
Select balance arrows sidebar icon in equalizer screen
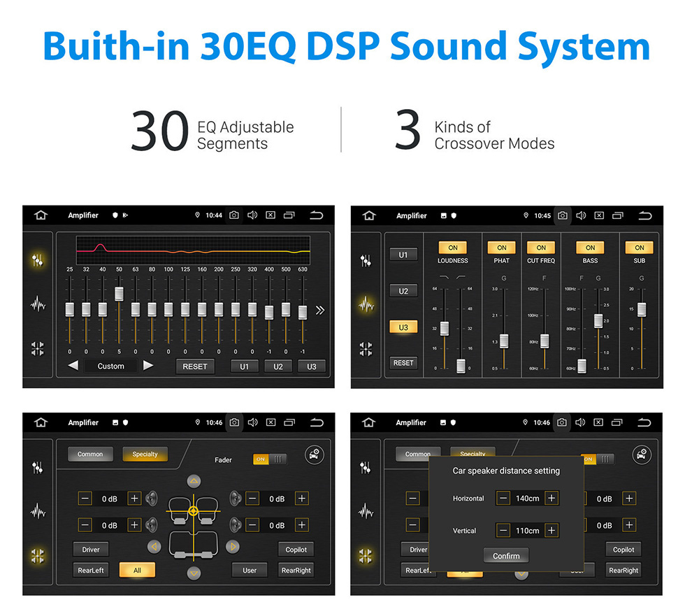click(38, 349)
